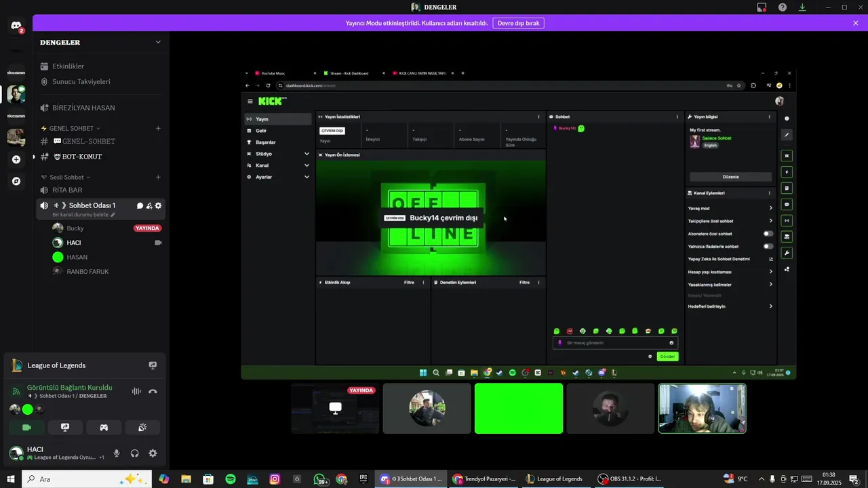The height and width of the screenshot is (488, 868).
Task: Share your screen button in voice panel
Action: (x=65, y=428)
